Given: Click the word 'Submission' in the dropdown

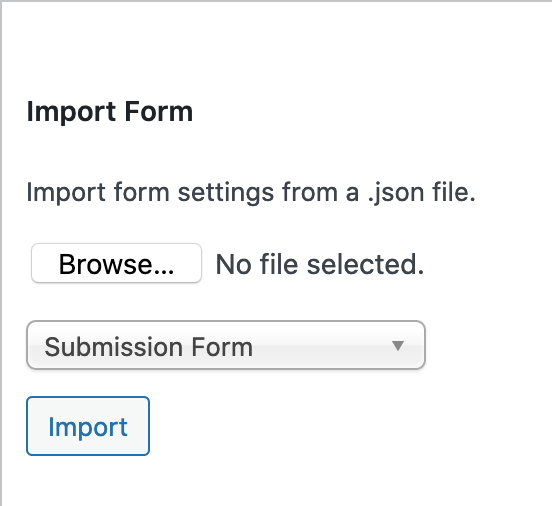Looking at the screenshot, I should point(113,347).
